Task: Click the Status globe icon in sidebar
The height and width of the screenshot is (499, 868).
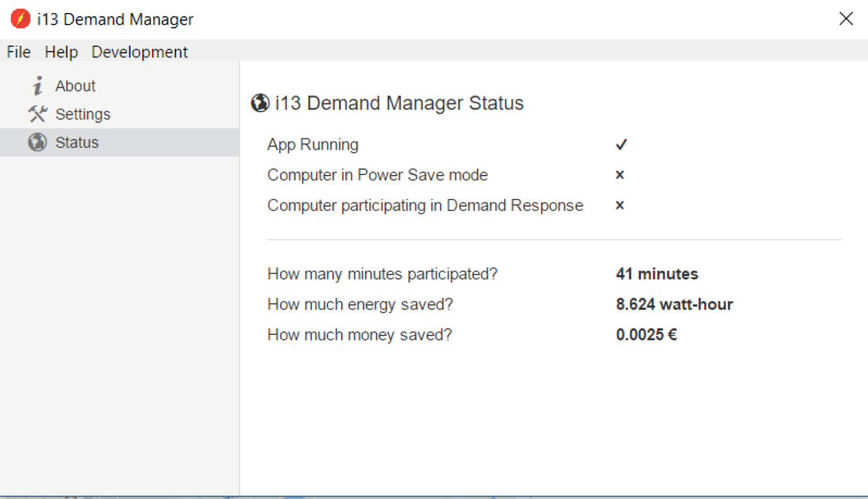Action: [38, 142]
